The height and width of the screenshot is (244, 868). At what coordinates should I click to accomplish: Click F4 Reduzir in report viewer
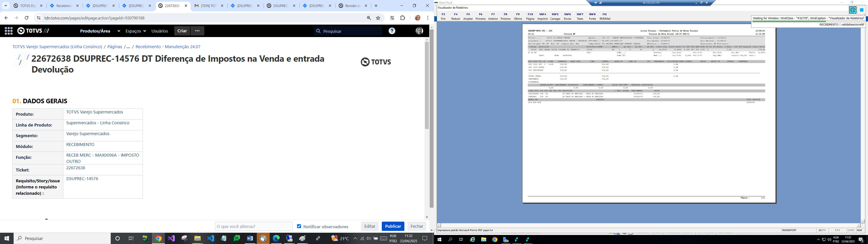point(455,16)
